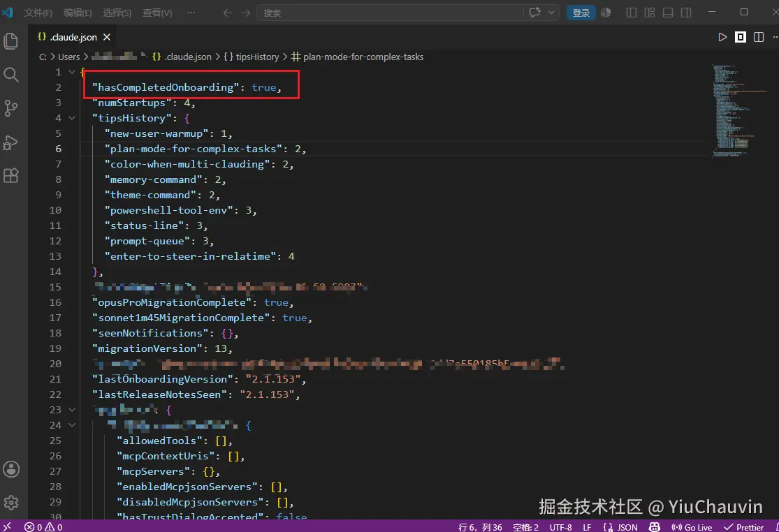Open the Accounts menu icon

[x=11, y=469]
